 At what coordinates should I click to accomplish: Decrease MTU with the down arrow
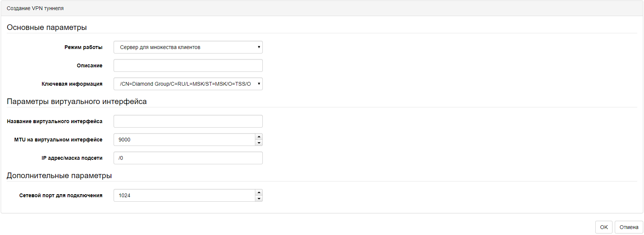(x=259, y=143)
